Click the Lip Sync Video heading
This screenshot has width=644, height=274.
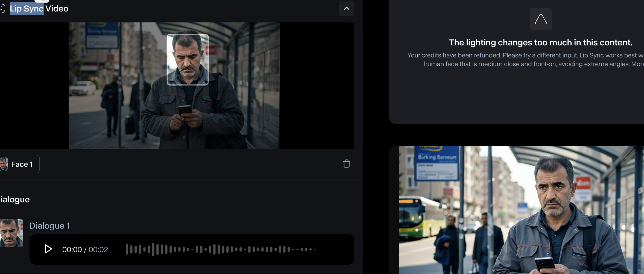pyautogui.click(x=39, y=8)
